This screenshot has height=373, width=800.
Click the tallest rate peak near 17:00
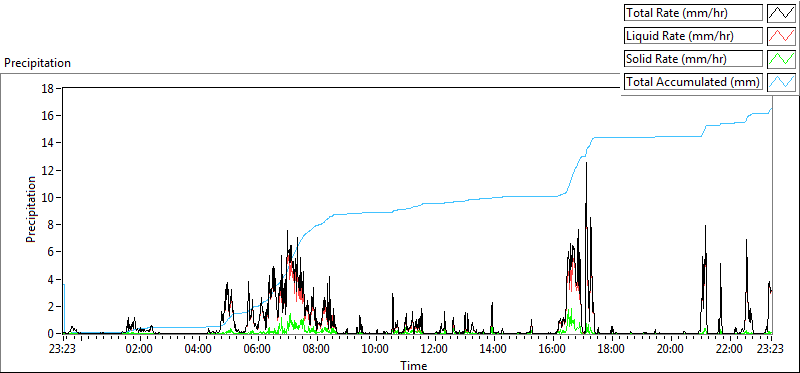pyautogui.click(x=586, y=163)
